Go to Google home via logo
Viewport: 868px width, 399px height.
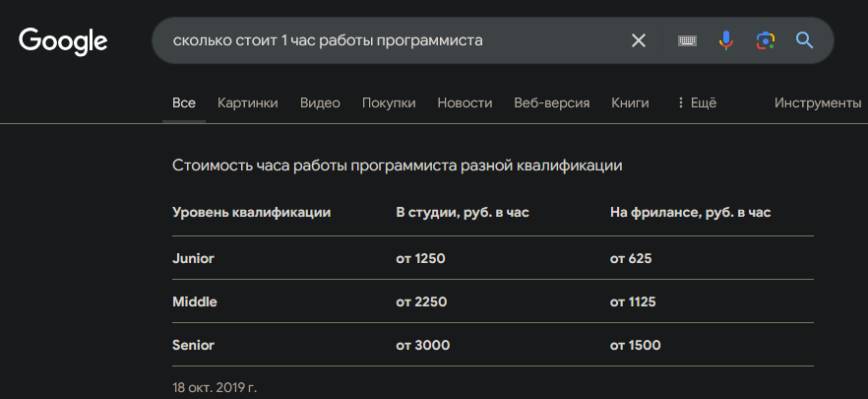[63, 41]
